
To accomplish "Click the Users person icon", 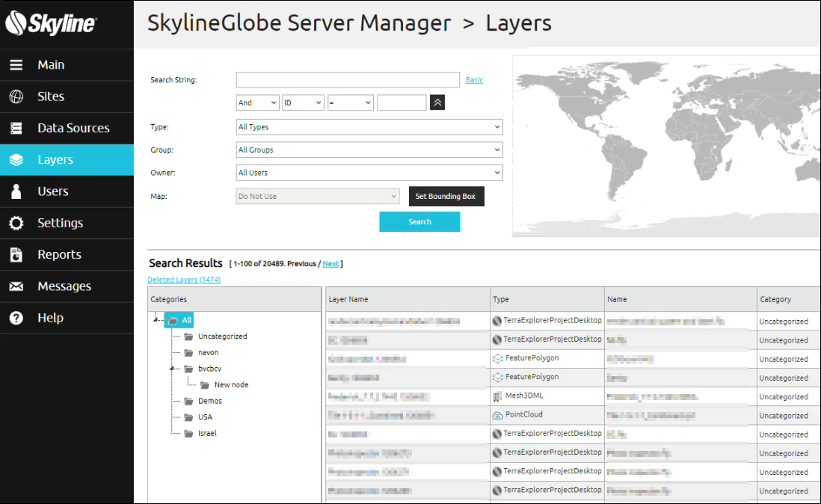I will pos(16,191).
